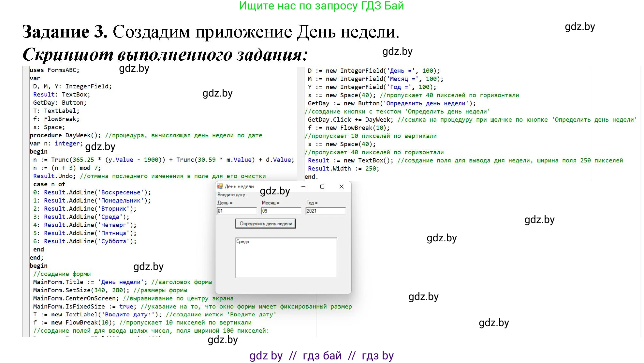Click the День недели window title text
Screen dimensions: 644x363
coord(239,187)
